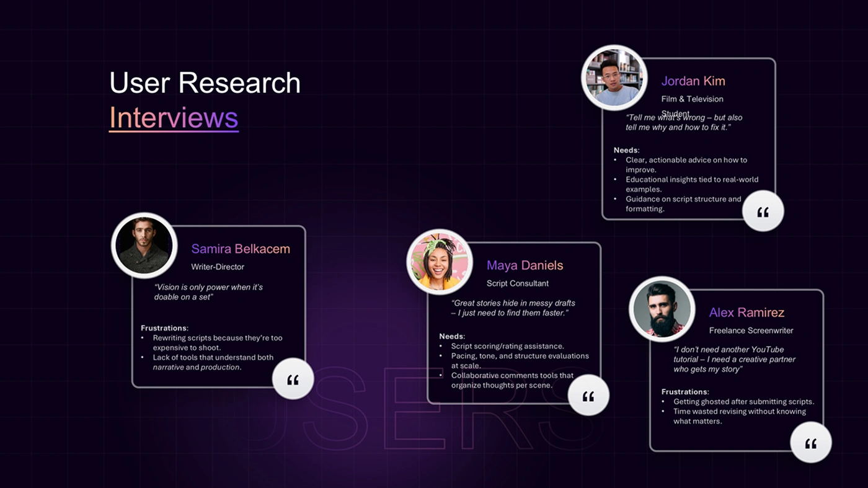
Task: Click the bullet "Rewriting scripts because they're too expensive"
Action: [218, 343]
